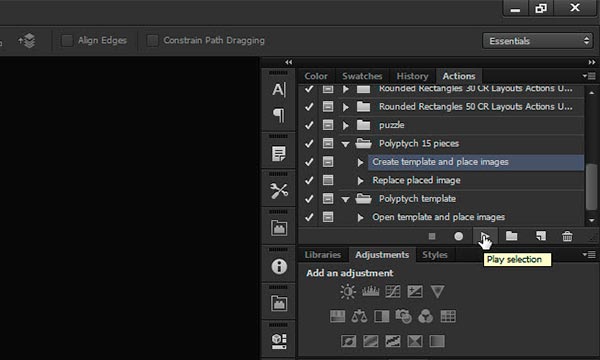Open the Adjustments panel flyout menu

pyautogui.click(x=590, y=254)
